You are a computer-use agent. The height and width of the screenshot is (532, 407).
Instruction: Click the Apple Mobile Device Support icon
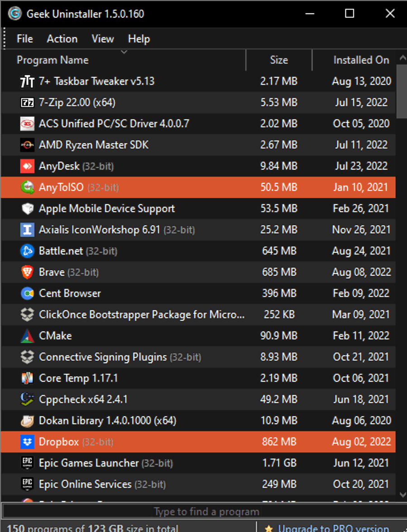pos(27,209)
